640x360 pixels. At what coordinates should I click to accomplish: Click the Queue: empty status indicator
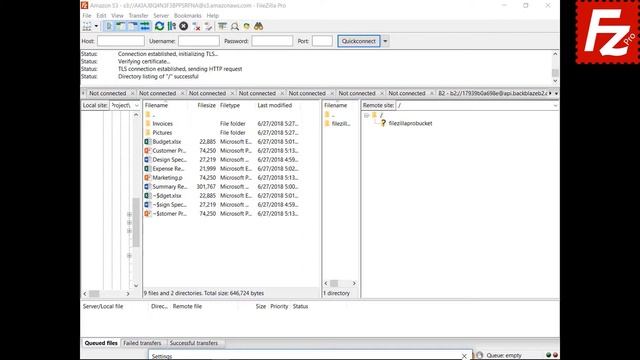(504, 356)
